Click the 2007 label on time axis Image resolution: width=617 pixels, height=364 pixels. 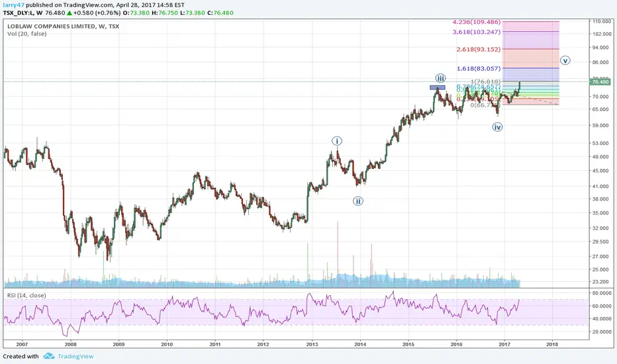click(x=22, y=344)
